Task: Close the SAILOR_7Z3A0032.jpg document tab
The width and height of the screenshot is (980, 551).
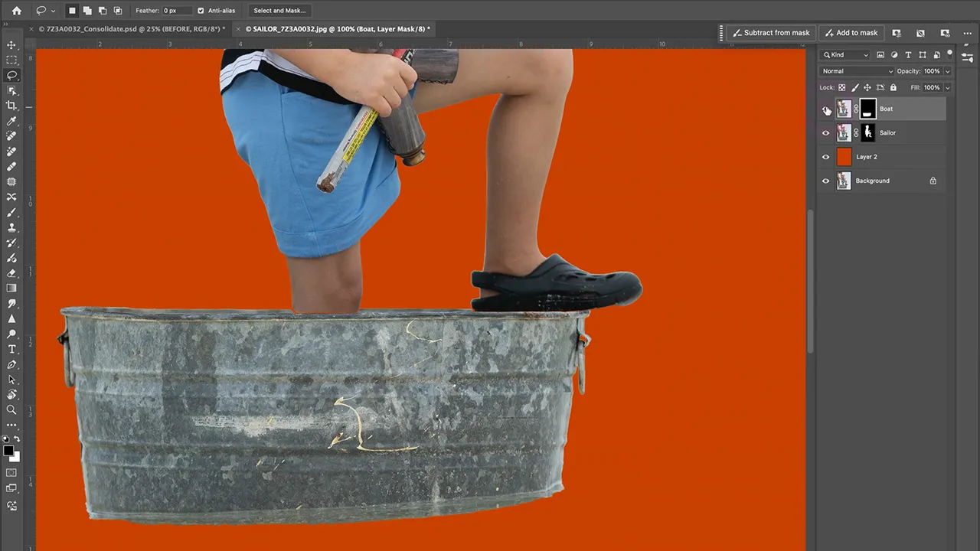Action: click(x=238, y=29)
